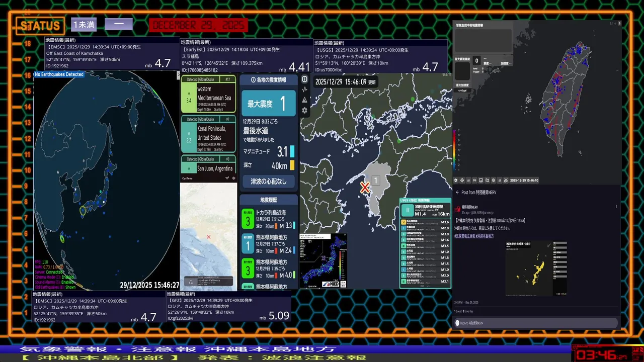The height and width of the screenshot is (362, 644).
Task: Open the Okinawa warning map thumbnail
Action: (x=536, y=268)
